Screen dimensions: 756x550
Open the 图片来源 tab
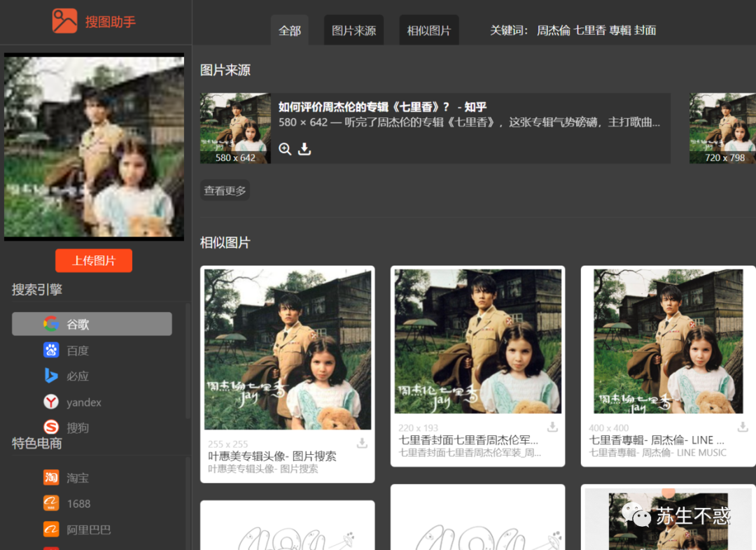tap(354, 31)
